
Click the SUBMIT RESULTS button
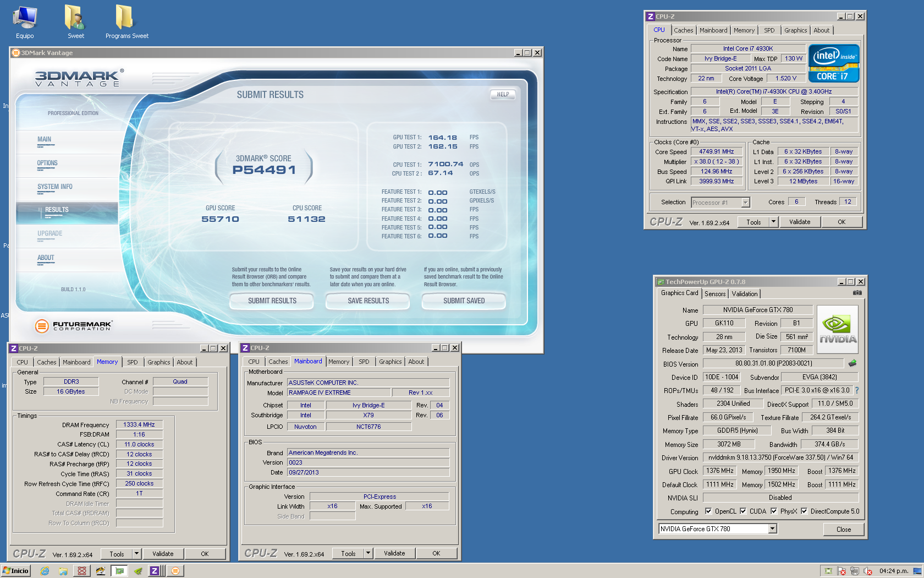(x=272, y=301)
